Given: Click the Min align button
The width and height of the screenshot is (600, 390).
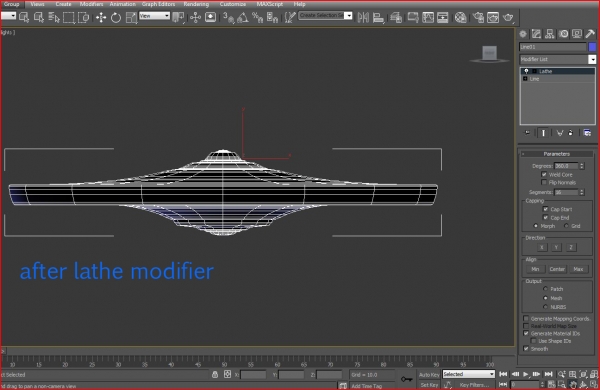Looking at the screenshot, I should click(535, 269).
